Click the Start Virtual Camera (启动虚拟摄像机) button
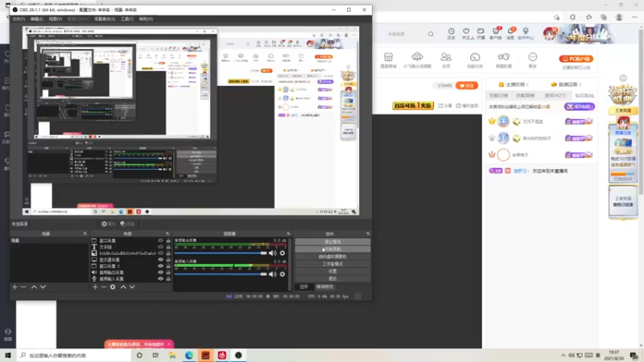The height and width of the screenshot is (362, 644). [332, 257]
